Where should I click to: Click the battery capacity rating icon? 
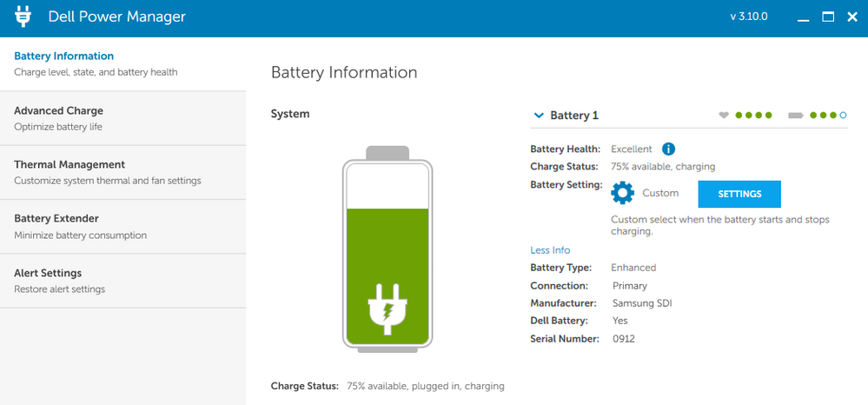pos(796,116)
